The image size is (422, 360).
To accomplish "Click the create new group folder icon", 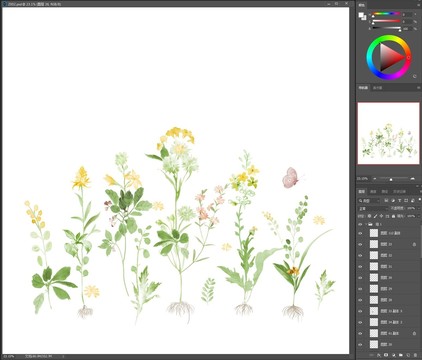I will [x=401, y=355].
